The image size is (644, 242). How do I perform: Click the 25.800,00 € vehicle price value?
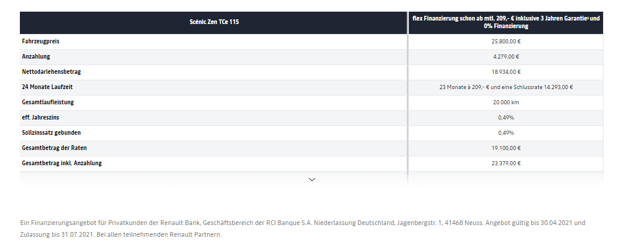tap(505, 42)
